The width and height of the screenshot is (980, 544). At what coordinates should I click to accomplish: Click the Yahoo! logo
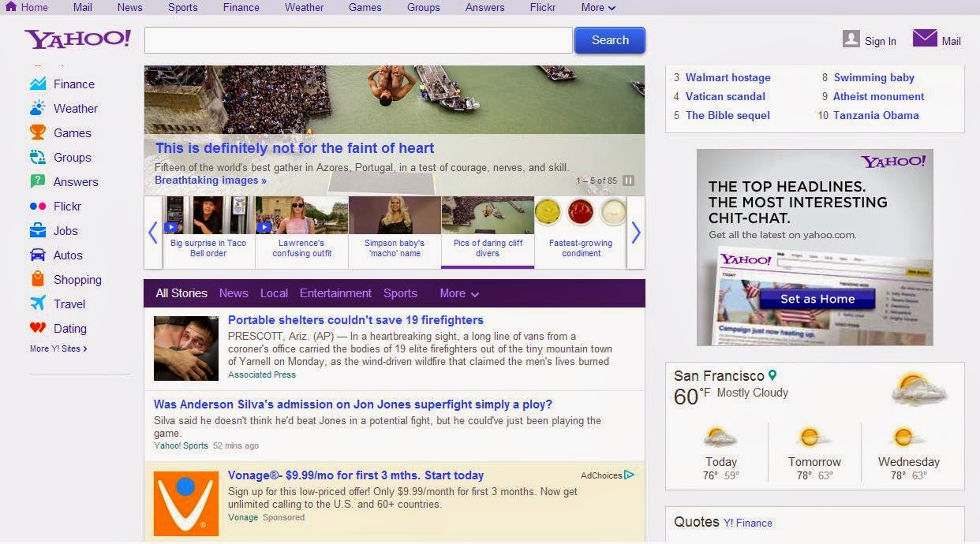77,39
